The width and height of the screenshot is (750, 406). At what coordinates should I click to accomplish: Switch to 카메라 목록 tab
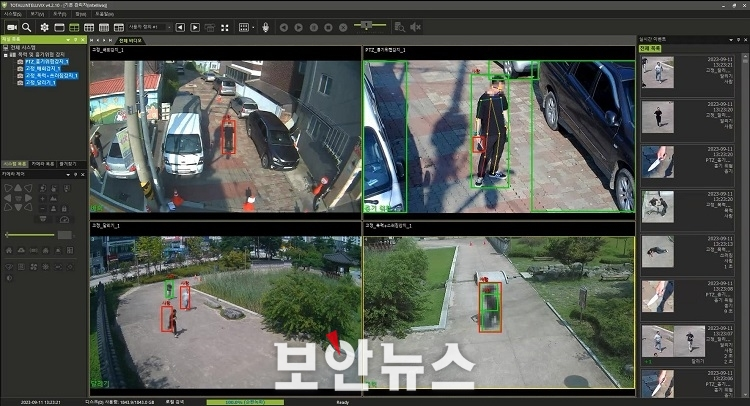pos(43,164)
